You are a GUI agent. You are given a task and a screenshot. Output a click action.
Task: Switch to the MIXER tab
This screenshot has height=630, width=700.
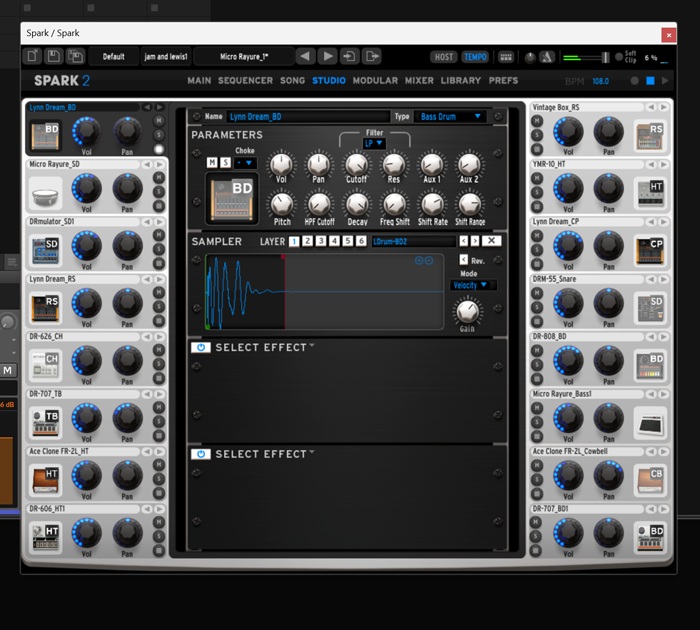(x=419, y=80)
